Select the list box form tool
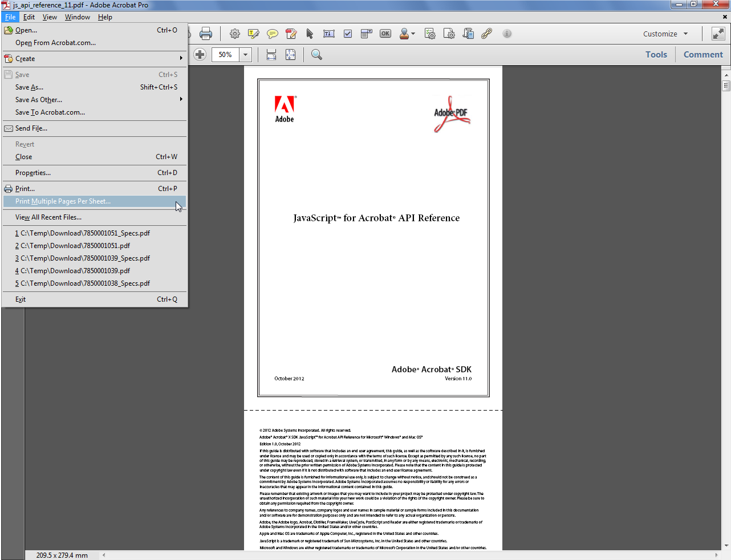 click(367, 34)
